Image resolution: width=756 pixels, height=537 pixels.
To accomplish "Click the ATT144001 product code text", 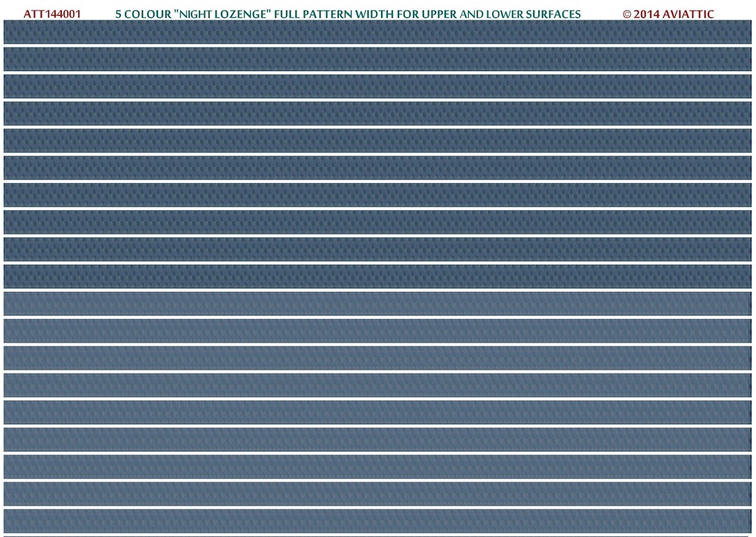I will pos(52,14).
